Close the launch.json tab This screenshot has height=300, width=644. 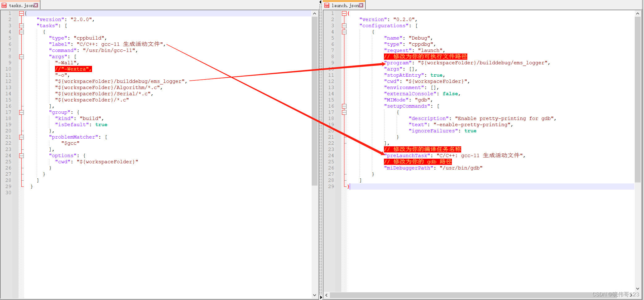point(361,5)
